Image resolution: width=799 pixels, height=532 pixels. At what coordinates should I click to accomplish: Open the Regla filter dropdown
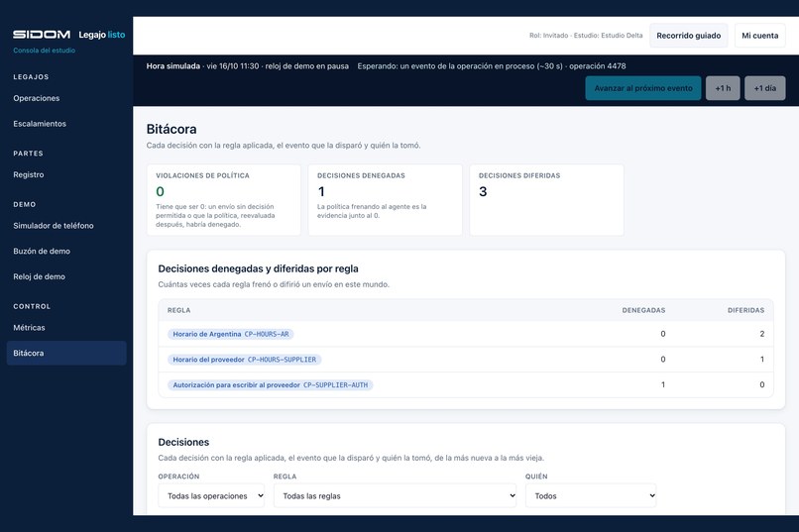point(395,496)
